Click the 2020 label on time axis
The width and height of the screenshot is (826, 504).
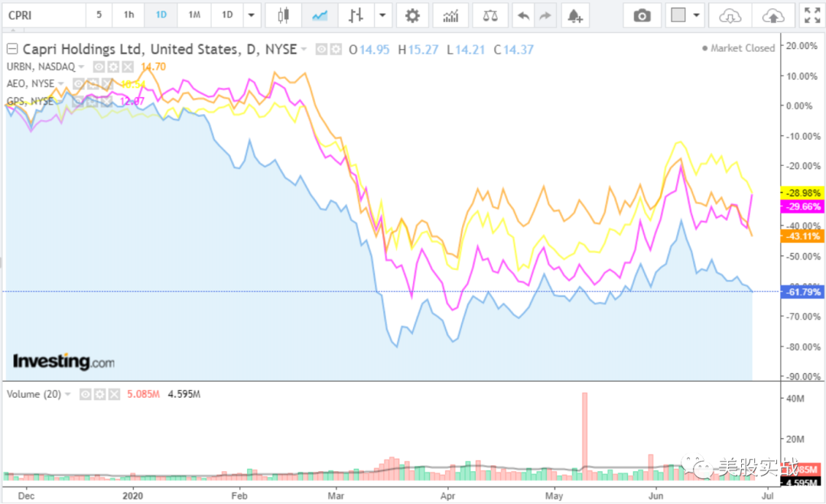133,496
